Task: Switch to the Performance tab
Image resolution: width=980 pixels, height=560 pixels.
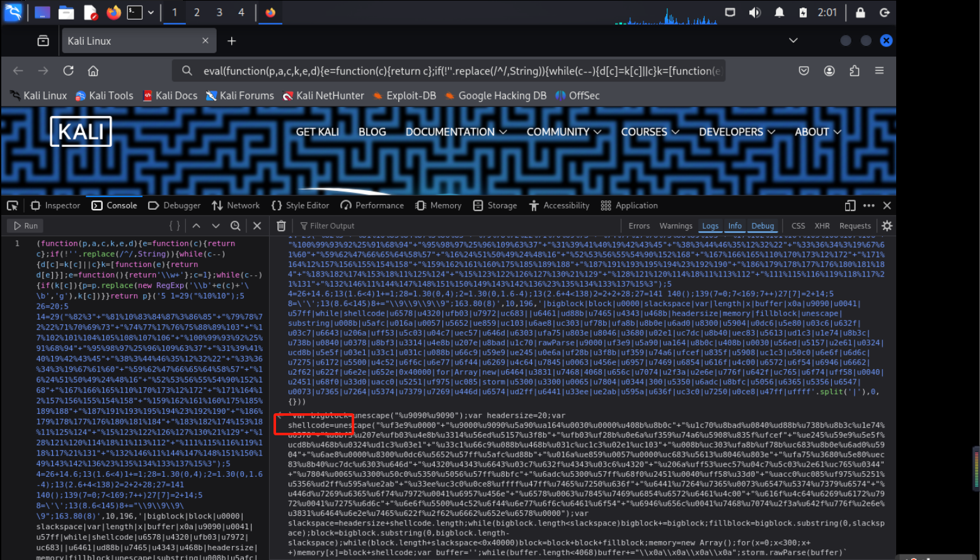Action: 372,205
